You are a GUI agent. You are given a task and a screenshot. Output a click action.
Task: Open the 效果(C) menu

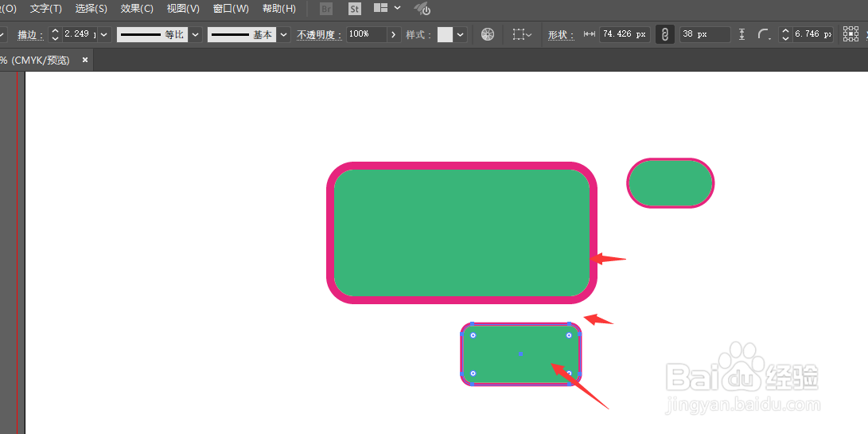pyautogui.click(x=137, y=9)
